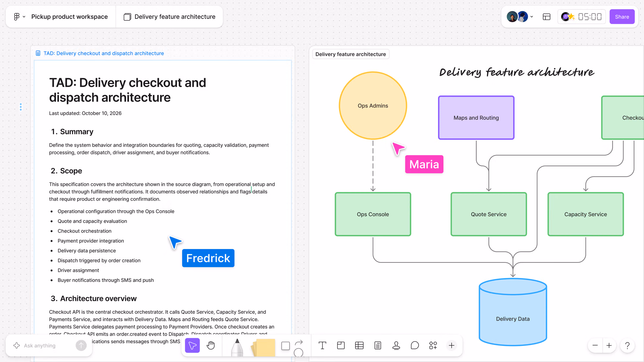Select the Ops Admins circle shape

pyautogui.click(x=373, y=105)
